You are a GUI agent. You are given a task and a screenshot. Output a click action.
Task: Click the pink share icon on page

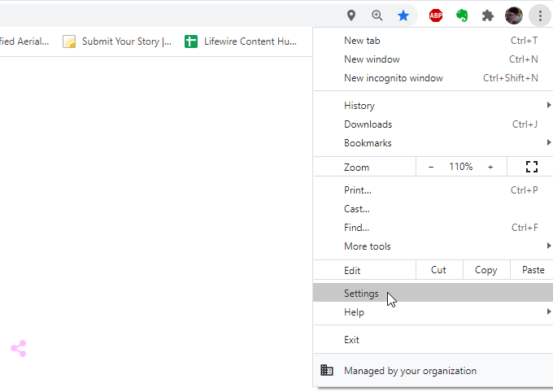pyautogui.click(x=19, y=349)
